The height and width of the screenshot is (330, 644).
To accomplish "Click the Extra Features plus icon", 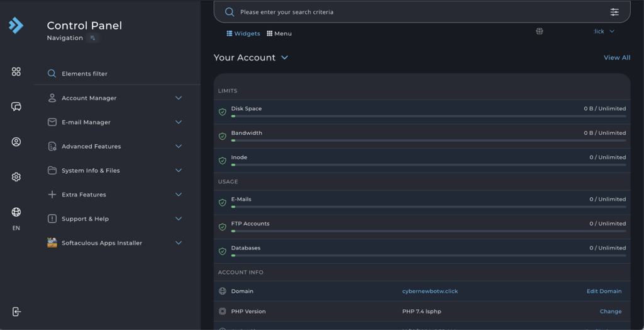I will pos(52,195).
